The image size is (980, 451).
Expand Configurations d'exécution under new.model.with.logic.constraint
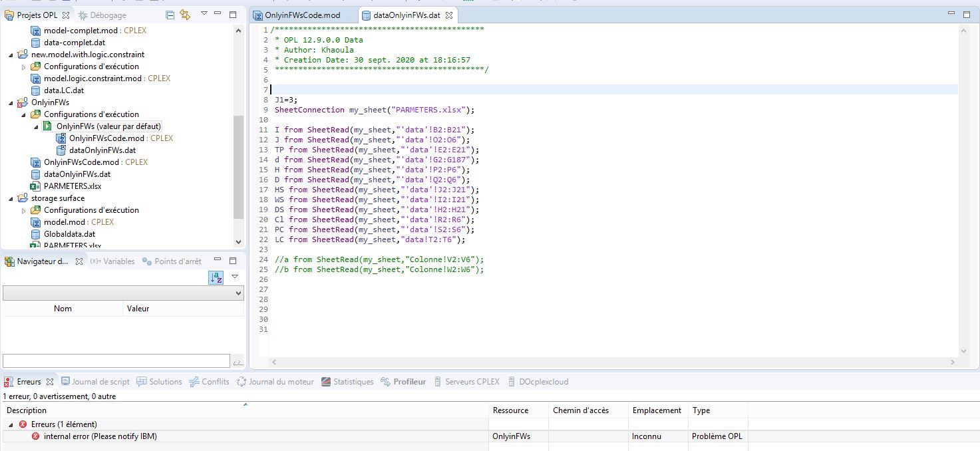pos(23,67)
